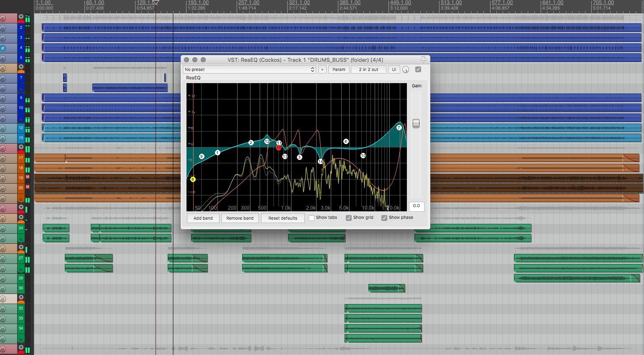
Task: Open the No preset dropdown
Action: pyautogui.click(x=250, y=70)
